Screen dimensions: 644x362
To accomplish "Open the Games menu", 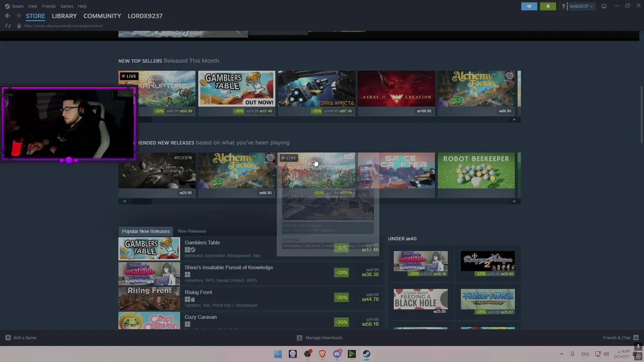I will point(66,6).
